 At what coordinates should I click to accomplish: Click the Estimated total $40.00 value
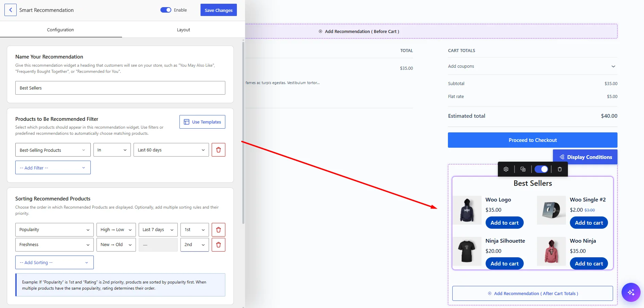[609, 116]
